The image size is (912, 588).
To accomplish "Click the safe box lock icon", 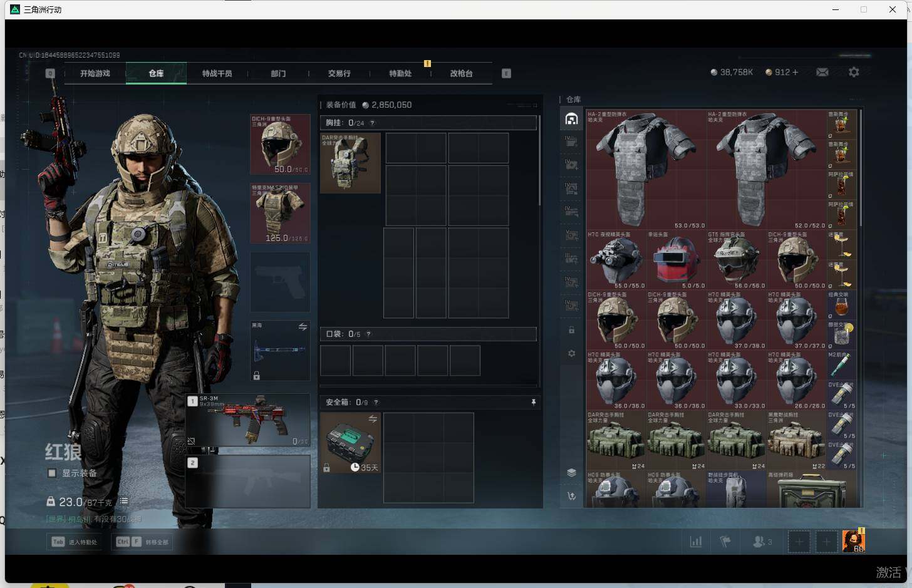I will point(326,468).
